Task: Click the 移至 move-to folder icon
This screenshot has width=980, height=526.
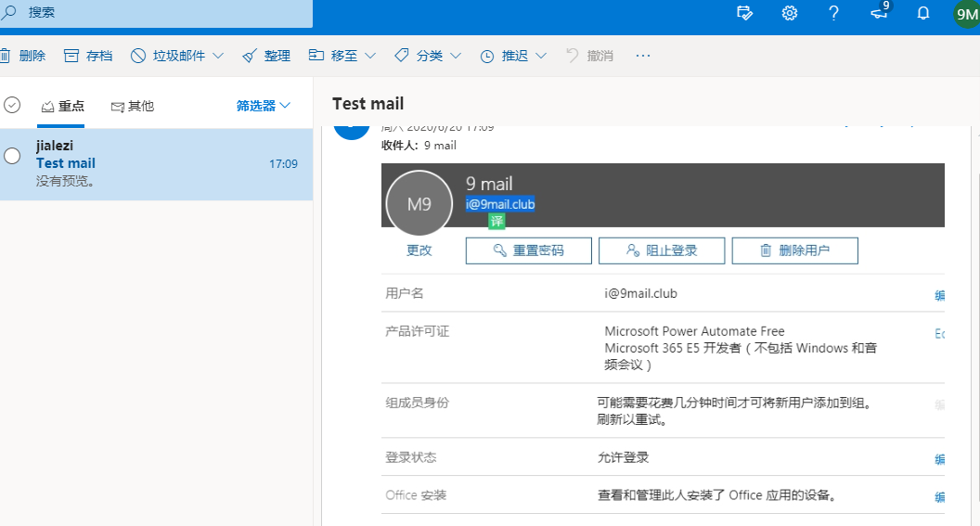Action: [x=316, y=55]
